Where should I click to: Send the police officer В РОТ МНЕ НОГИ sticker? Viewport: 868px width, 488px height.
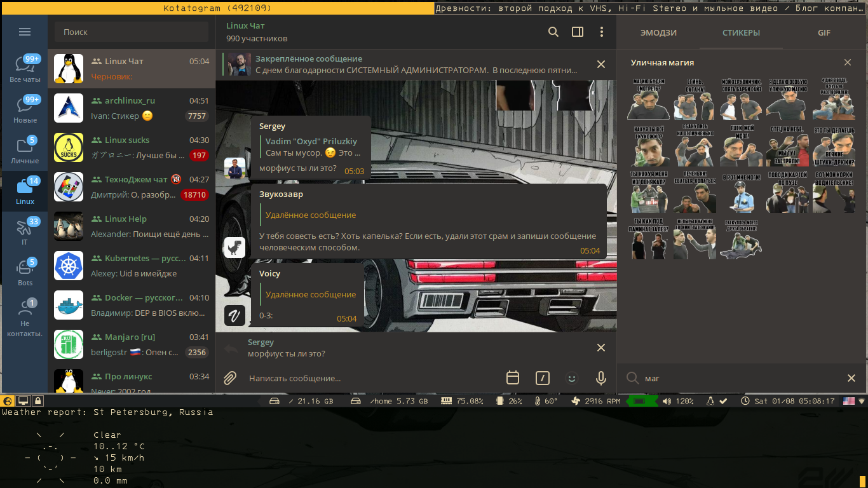click(741, 193)
